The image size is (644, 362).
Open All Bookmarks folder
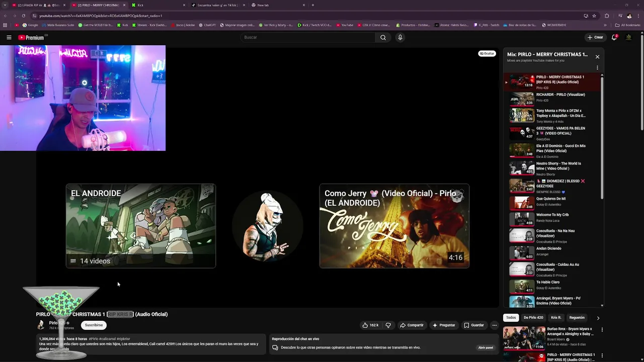point(627,25)
